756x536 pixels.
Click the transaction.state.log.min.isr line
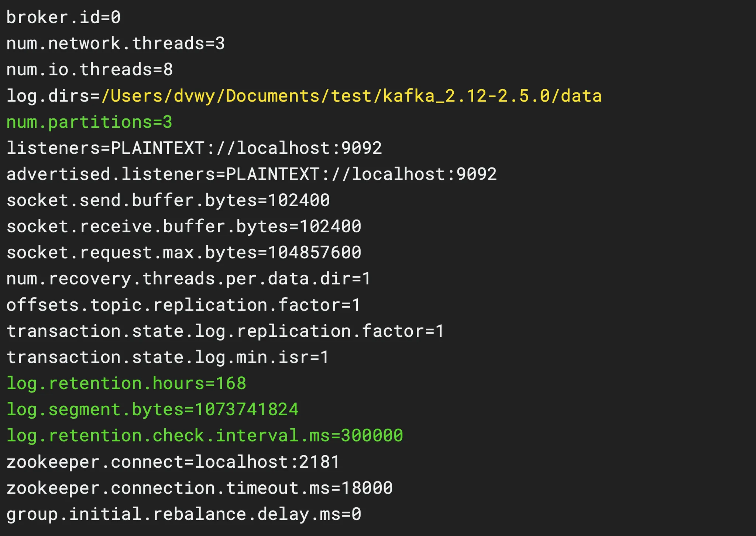[168, 357]
